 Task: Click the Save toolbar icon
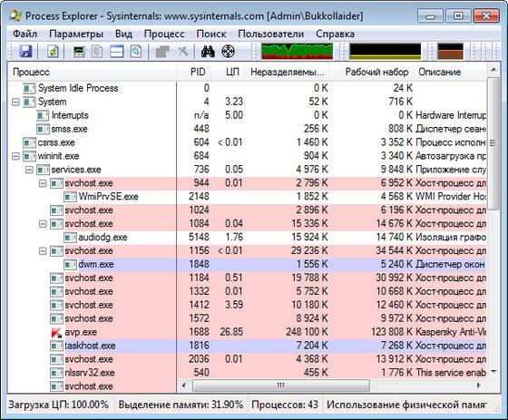tap(26, 51)
